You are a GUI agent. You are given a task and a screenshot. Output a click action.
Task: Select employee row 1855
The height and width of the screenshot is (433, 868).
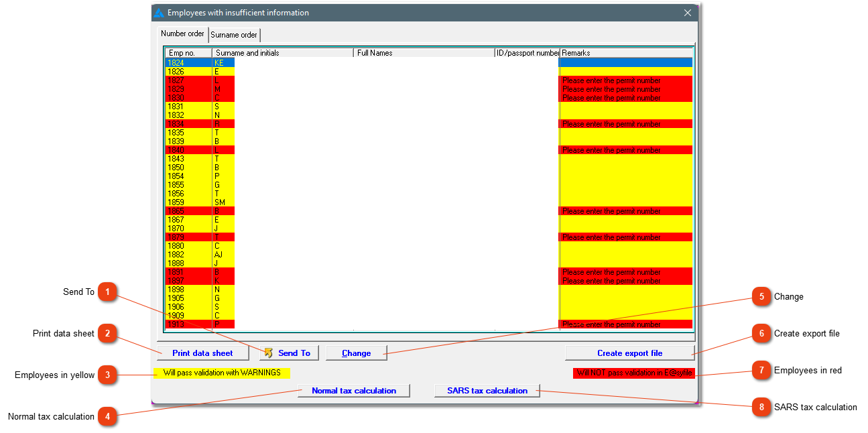tap(429, 184)
